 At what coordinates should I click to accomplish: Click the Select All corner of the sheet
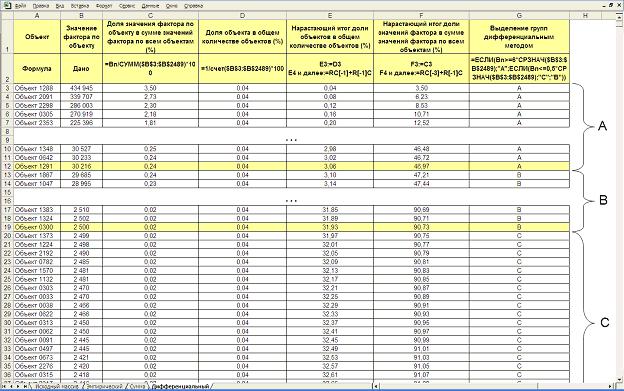7,16
